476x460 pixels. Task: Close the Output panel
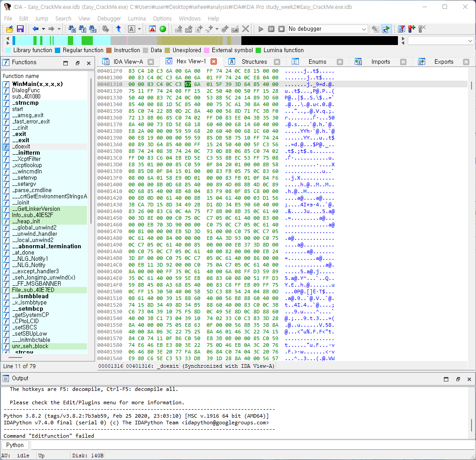469,379
